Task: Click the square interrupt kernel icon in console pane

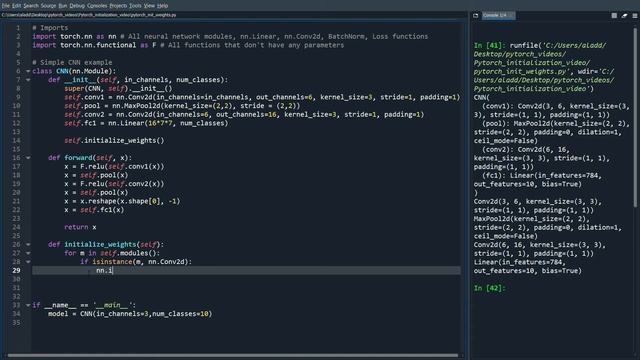Action: 614,16
